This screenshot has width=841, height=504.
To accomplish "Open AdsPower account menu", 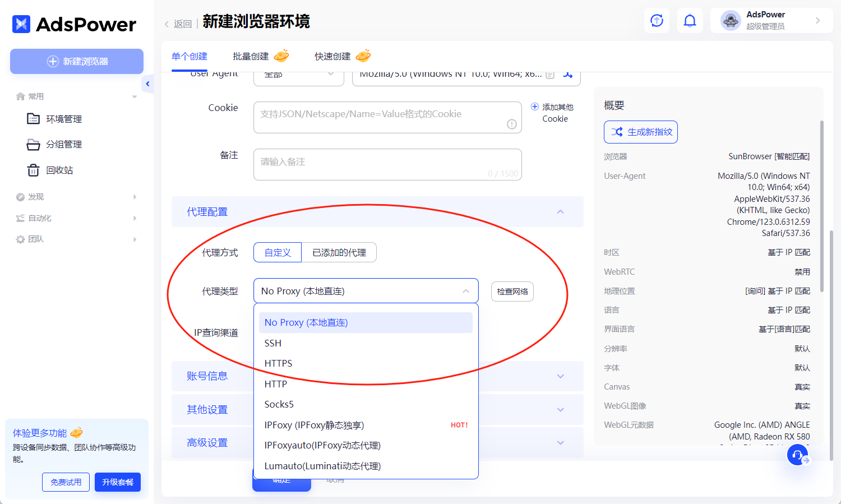I will tap(771, 21).
